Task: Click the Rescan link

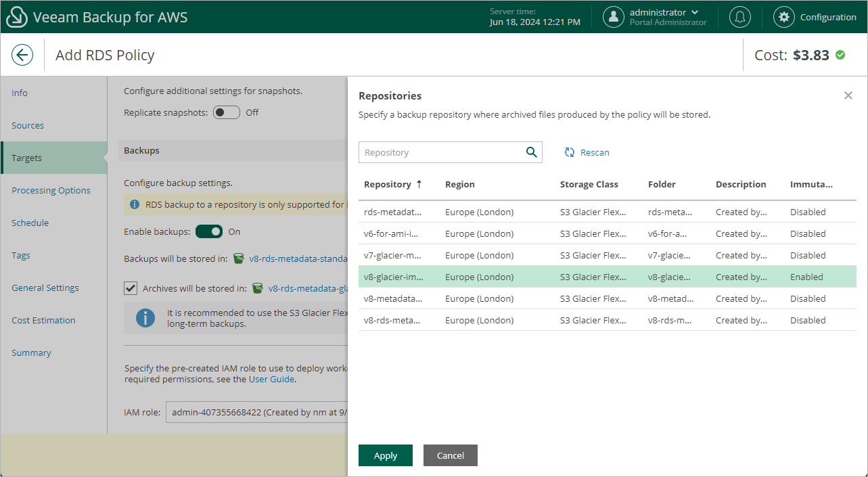Action: click(x=595, y=152)
